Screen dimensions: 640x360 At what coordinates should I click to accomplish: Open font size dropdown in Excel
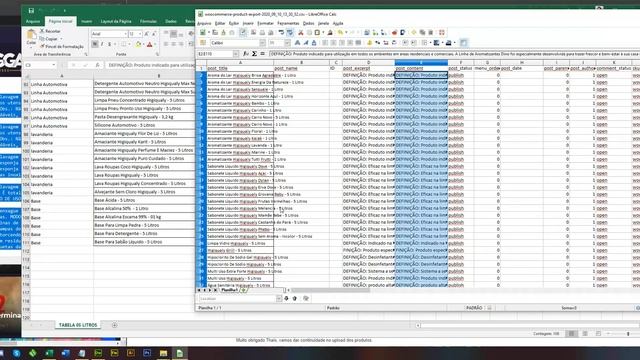pos(140,34)
